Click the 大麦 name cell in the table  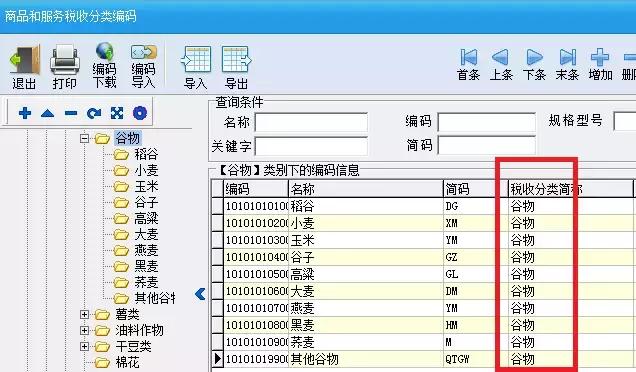(x=366, y=291)
